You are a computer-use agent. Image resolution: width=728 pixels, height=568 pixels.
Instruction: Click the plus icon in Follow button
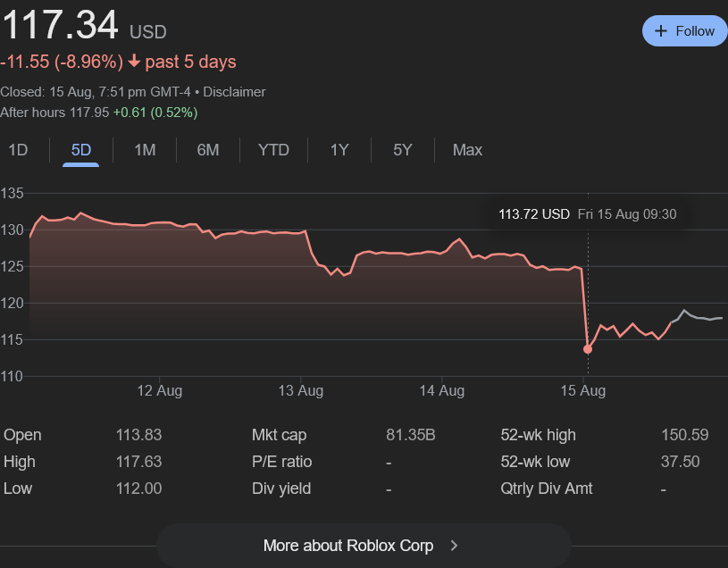[661, 31]
